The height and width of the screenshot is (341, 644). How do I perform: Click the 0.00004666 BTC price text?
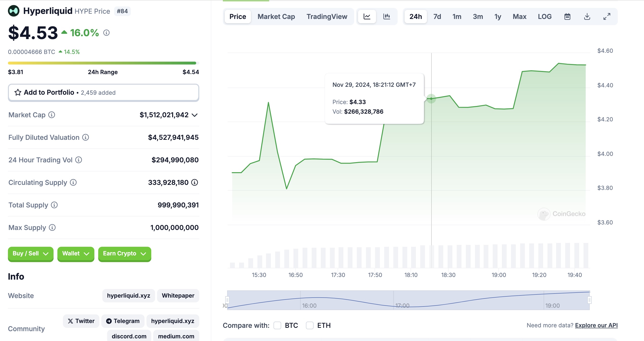pos(31,52)
